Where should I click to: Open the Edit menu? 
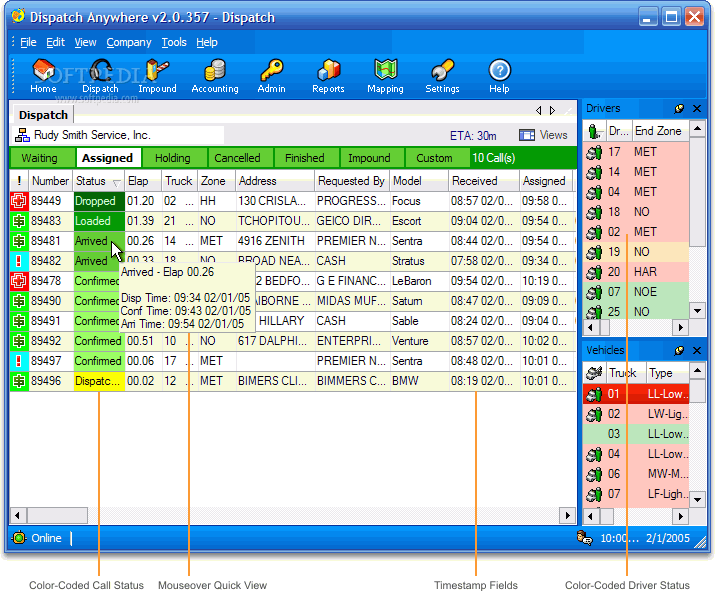[56, 42]
